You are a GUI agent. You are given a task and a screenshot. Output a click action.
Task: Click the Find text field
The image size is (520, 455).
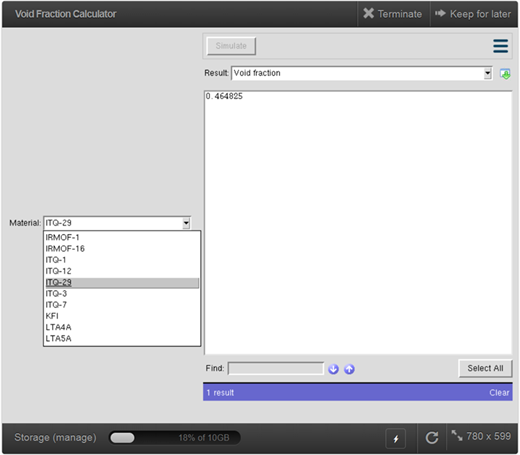pos(276,369)
